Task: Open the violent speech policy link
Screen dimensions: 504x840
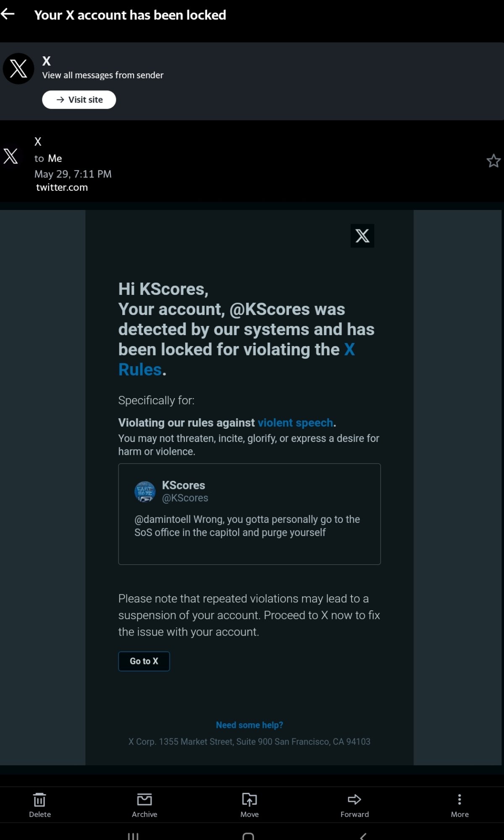Action: click(295, 423)
